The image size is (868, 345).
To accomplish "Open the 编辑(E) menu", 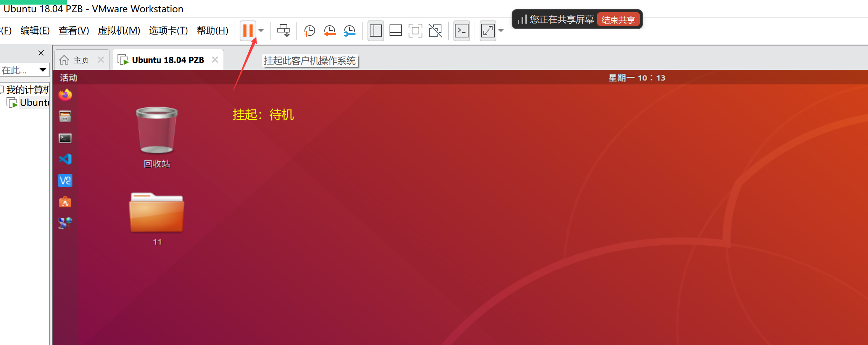I will pyautogui.click(x=35, y=31).
